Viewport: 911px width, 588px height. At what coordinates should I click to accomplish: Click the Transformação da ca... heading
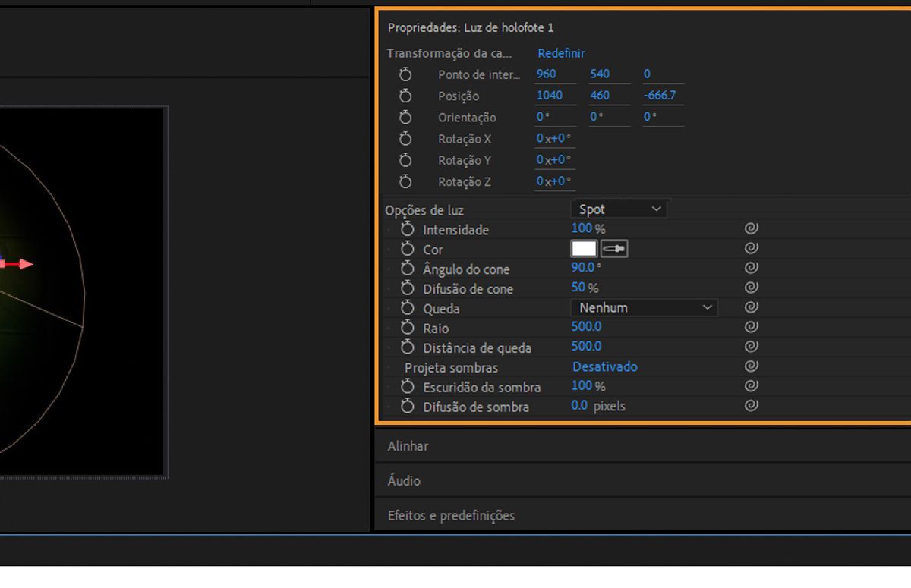tap(449, 53)
